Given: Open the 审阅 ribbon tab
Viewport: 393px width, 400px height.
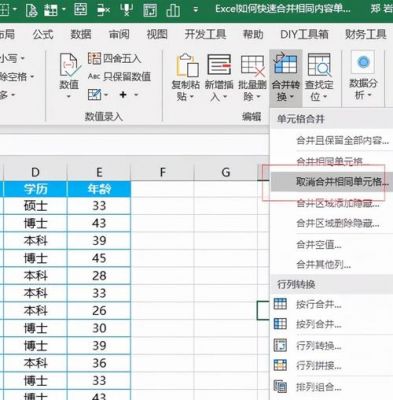Looking at the screenshot, I should pyautogui.click(x=119, y=34).
